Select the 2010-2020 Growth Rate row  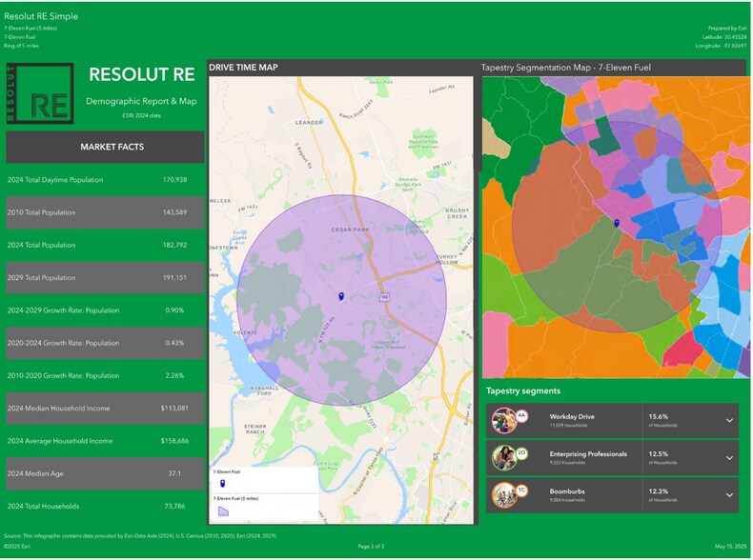105,375
